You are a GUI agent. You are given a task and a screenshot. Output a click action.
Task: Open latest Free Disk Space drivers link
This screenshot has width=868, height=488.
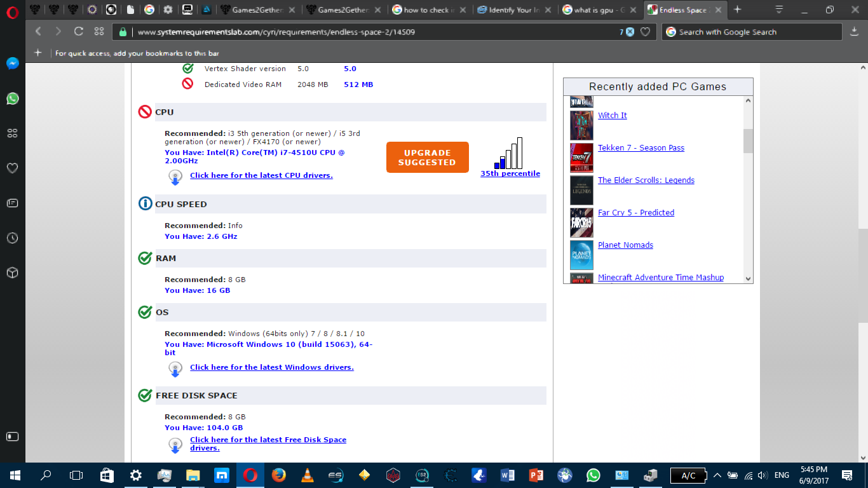[x=268, y=444]
